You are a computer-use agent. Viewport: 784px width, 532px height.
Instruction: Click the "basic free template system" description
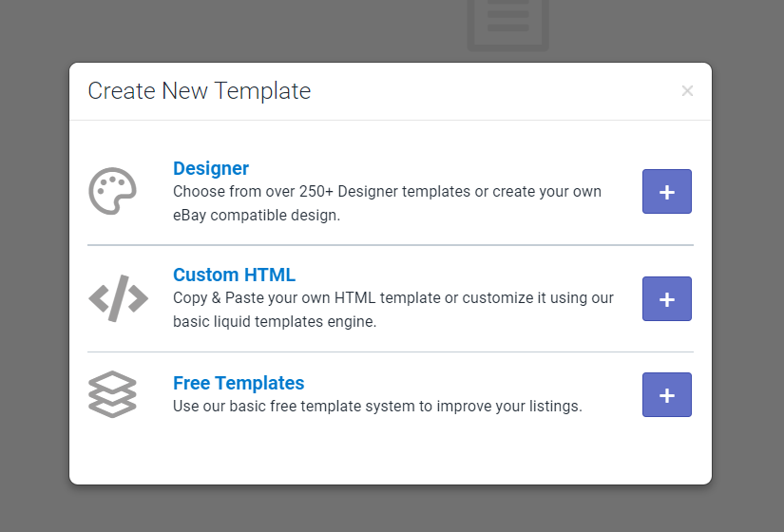[x=376, y=407]
